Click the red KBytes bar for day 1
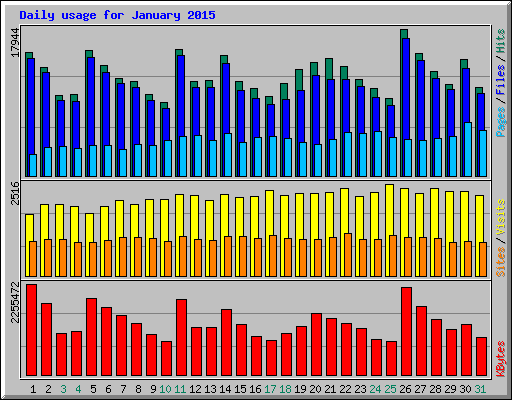Screen dimensions: 512x400 click(31, 330)
